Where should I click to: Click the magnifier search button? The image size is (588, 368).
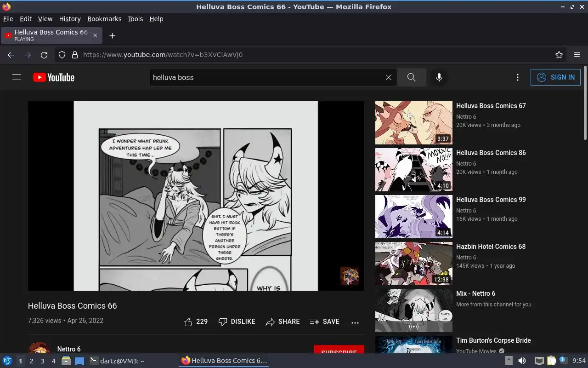pyautogui.click(x=412, y=77)
